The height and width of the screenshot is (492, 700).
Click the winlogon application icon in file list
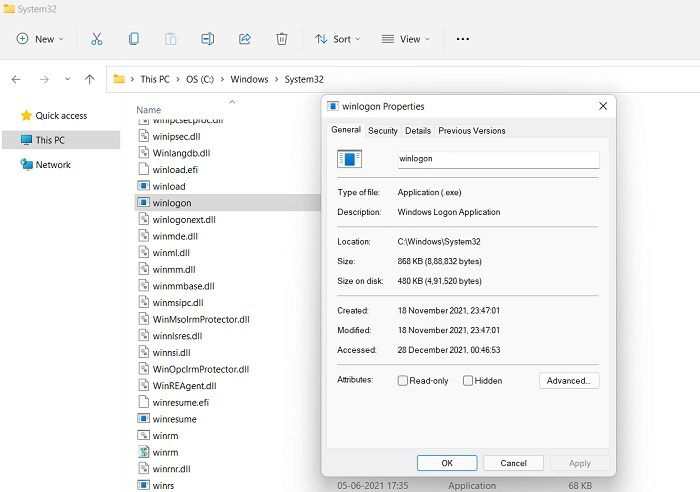[x=143, y=203]
